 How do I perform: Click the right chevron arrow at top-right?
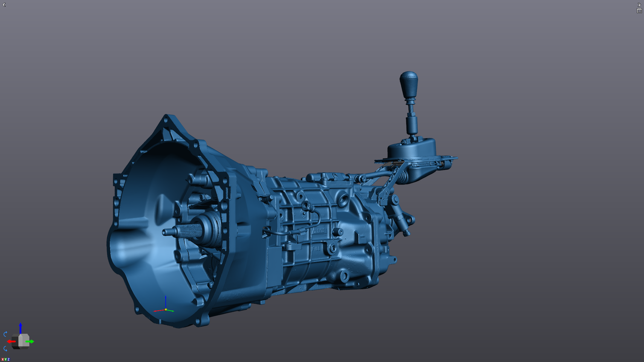(x=639, y=5)
